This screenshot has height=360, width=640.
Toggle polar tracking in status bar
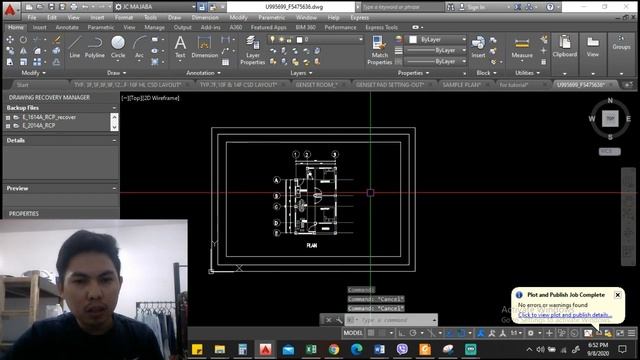click(413, 333)
